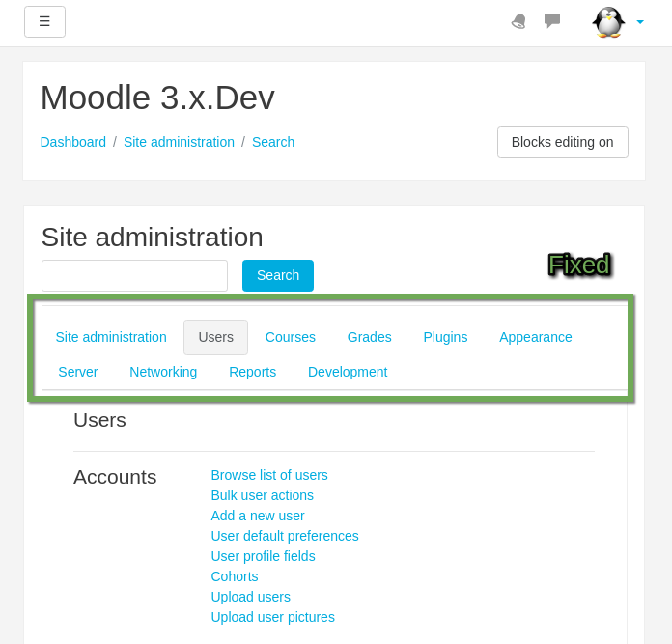Screen dimensions: 672x644
Task: Open the Server tab
Action: (77, 372)
